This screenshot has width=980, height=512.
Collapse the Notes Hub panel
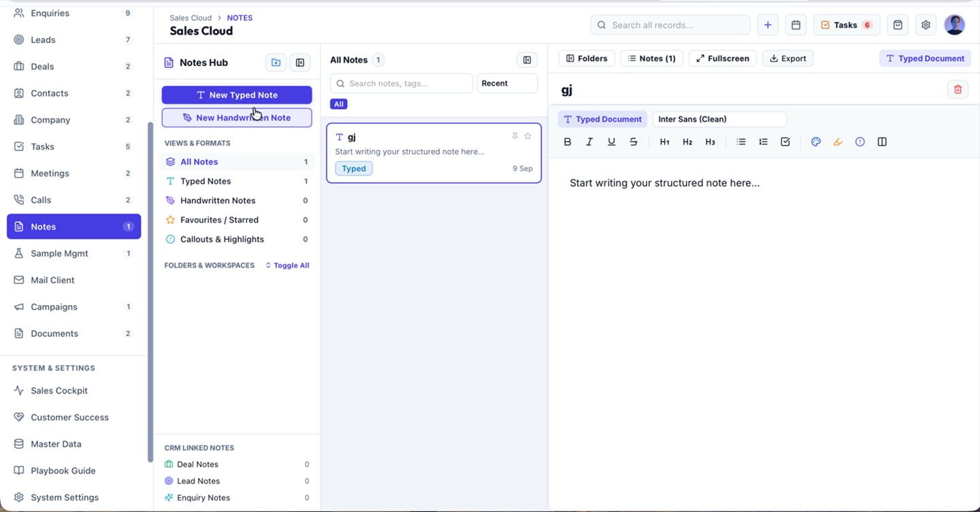(300, 63)
